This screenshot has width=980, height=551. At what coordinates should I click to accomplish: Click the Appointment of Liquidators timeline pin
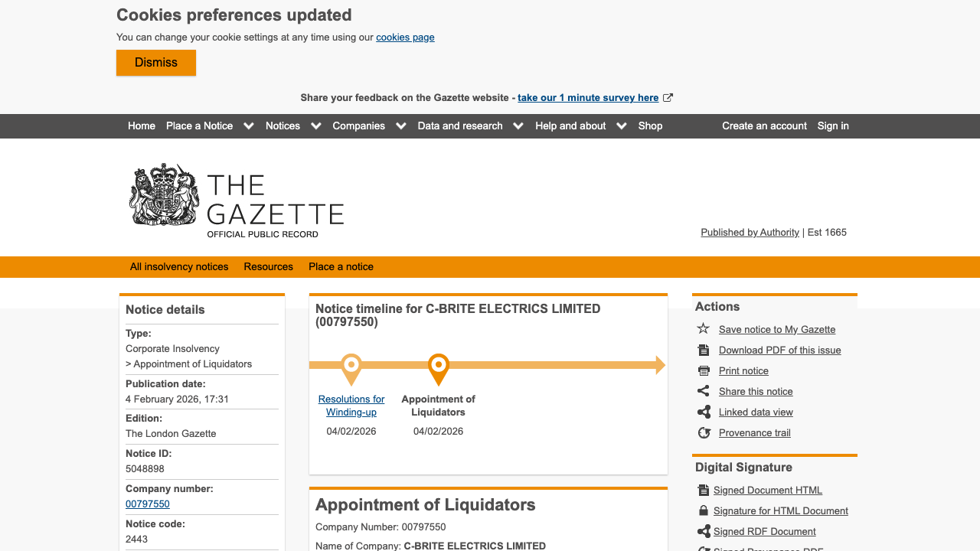(439, 365)
